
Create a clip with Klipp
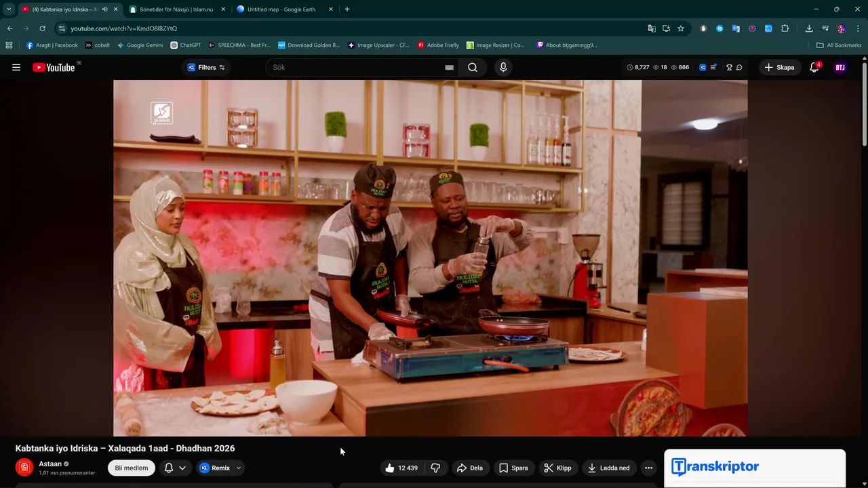557,468
